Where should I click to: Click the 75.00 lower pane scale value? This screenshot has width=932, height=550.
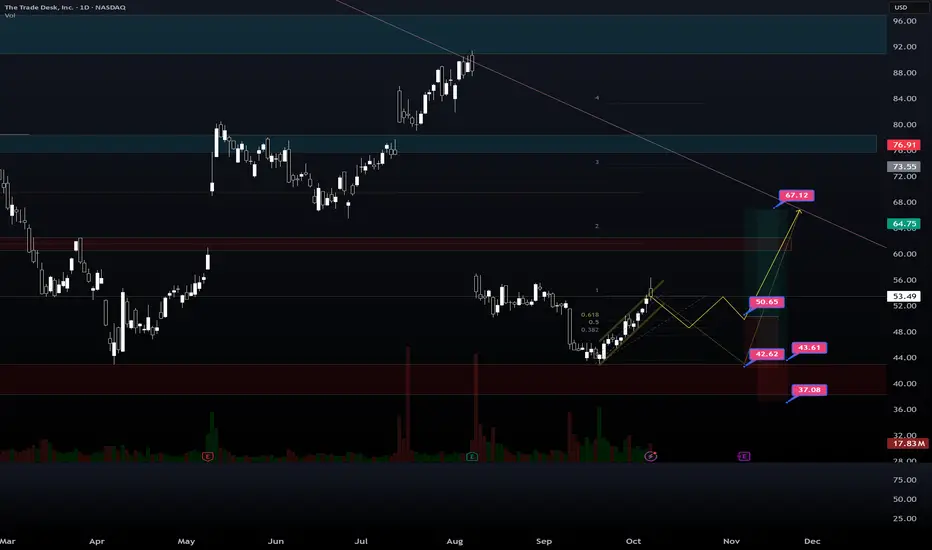tap(904, 480)
